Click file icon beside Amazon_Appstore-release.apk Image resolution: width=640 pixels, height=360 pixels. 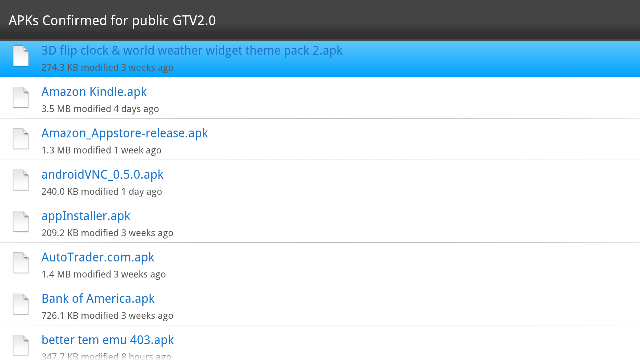tap(21, 139)
